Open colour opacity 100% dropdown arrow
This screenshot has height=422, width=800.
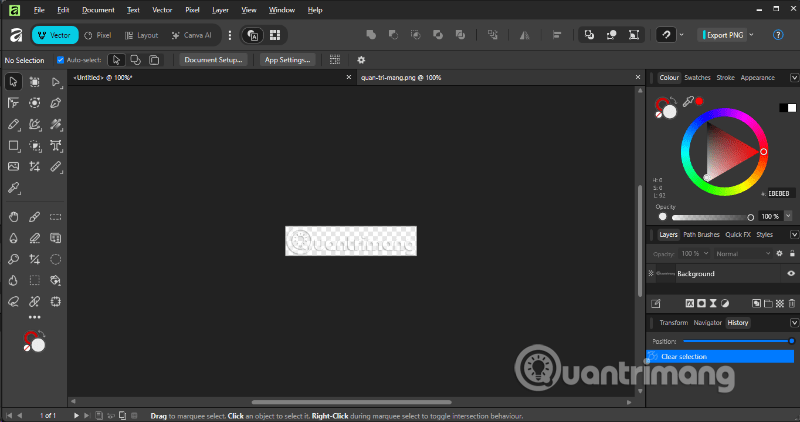click(x=788, y=216)
